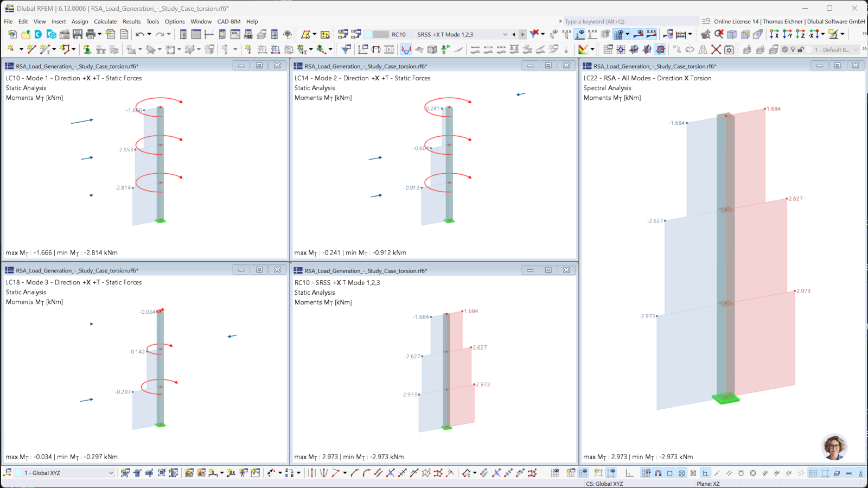Image resolution: width=868 pixels, height=488 pixels.
Task: Open the Options menu
Action: pyautogui.click(x=175, y=22)
